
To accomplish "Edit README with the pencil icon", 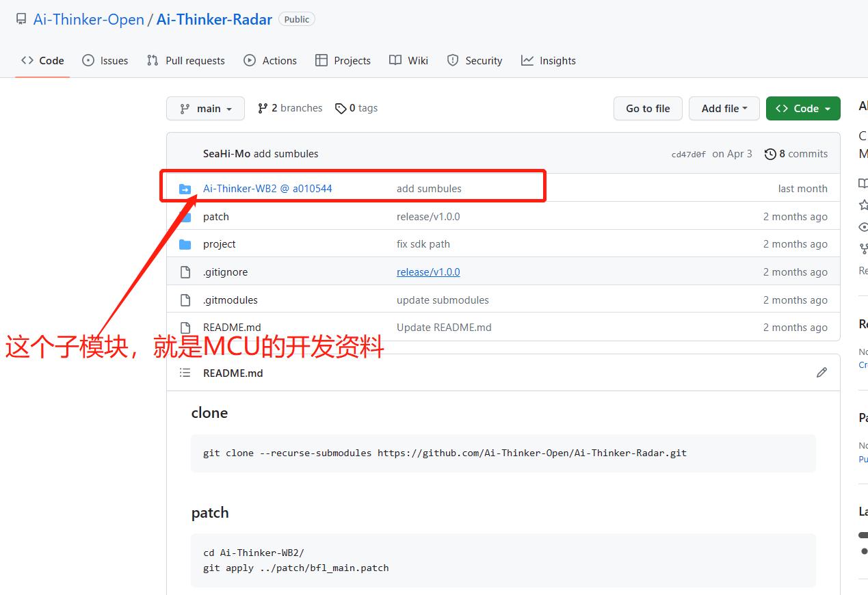I will coord(821,373).
